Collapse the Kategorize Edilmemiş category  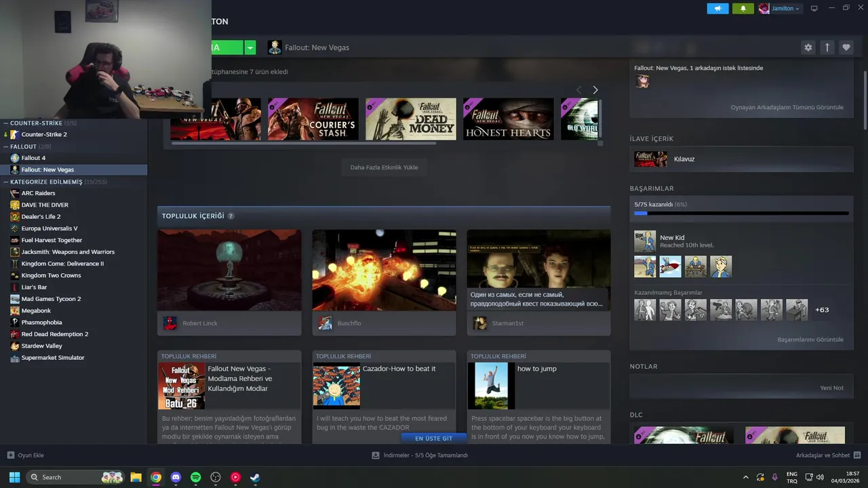[x=6, y=182]
